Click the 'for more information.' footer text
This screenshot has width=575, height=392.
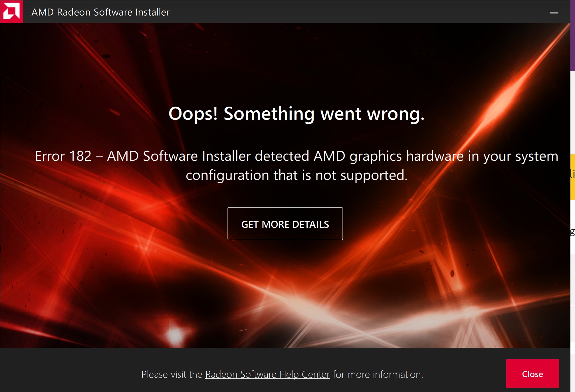point(378,374)
